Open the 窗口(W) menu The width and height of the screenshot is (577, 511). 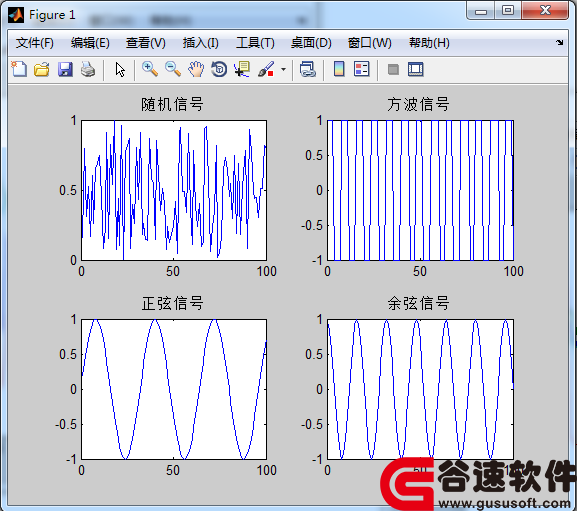(x=369, y=43)
